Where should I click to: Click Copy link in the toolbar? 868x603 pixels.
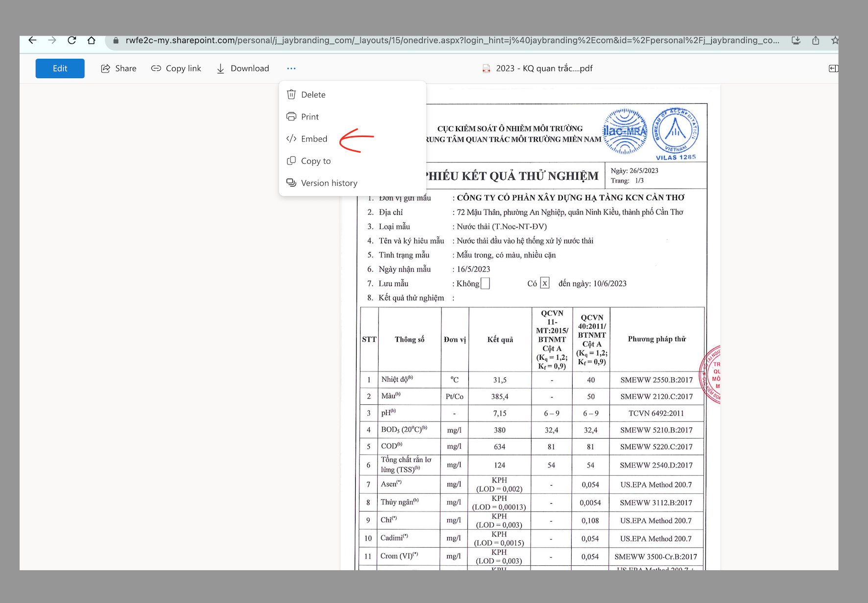pyautogui.click(x=176, y=69)
